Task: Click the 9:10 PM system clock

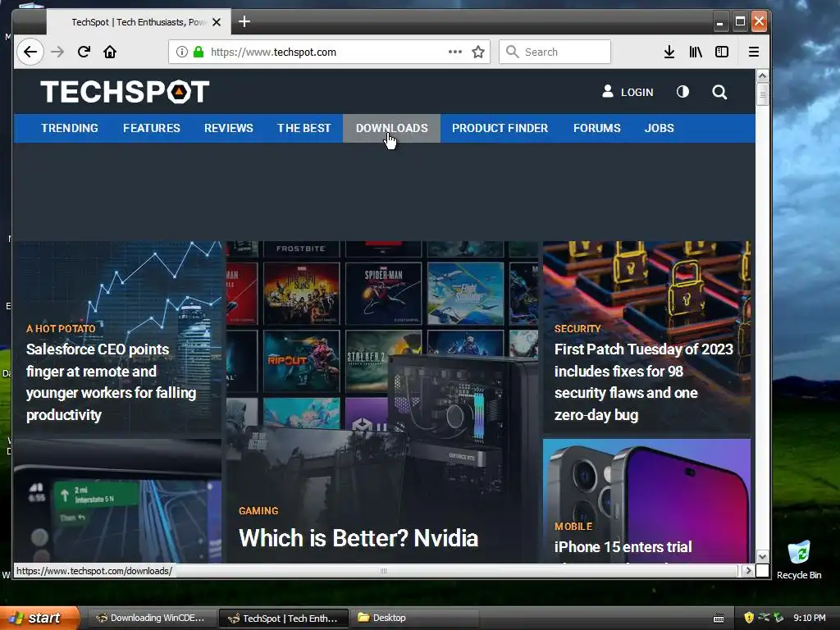Action: tap(810, 618)
